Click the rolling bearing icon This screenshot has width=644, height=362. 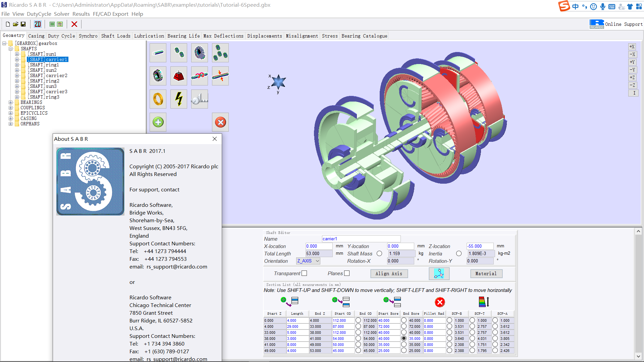pos(158,76)
